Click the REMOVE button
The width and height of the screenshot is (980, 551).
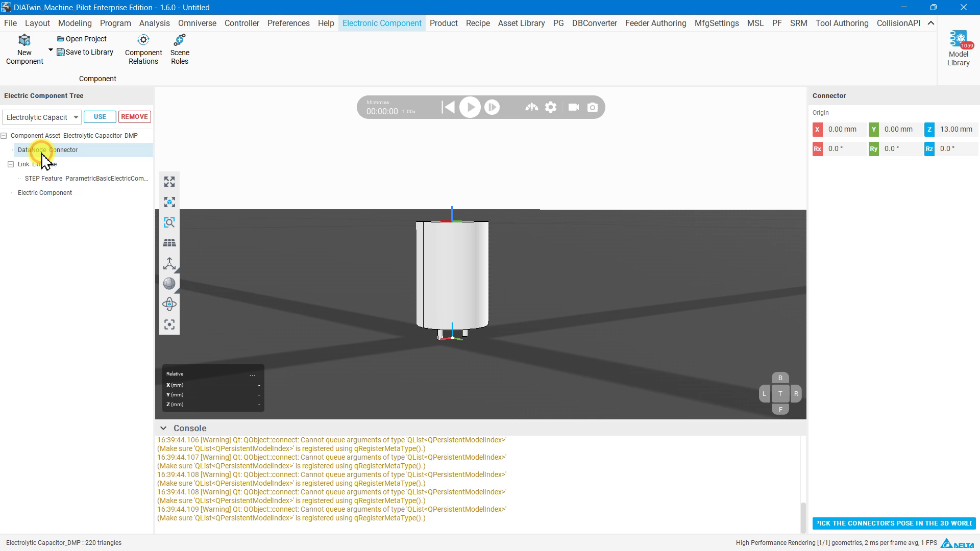pyautogui.click(x=135, y=117)
